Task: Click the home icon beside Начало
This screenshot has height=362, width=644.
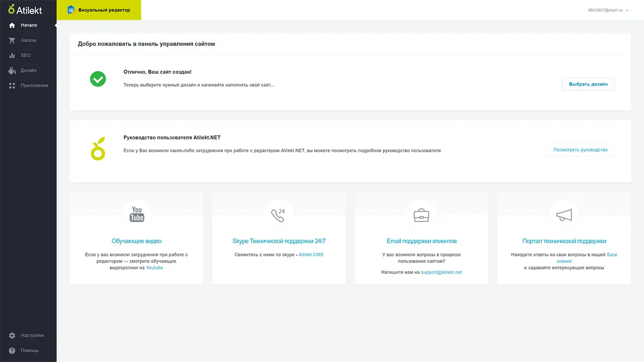Action: tap(12, 25)
